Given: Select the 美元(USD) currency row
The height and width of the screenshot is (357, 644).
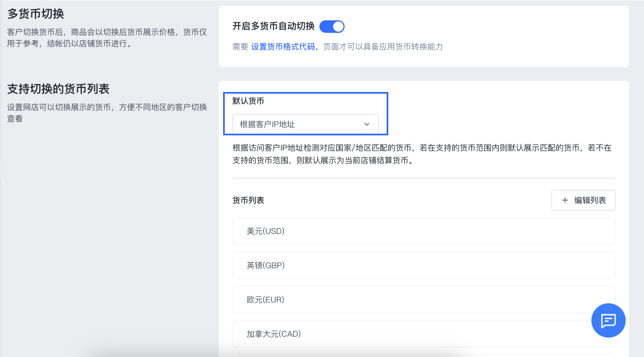Looking at the screenshot, I should tap(423, 231).
